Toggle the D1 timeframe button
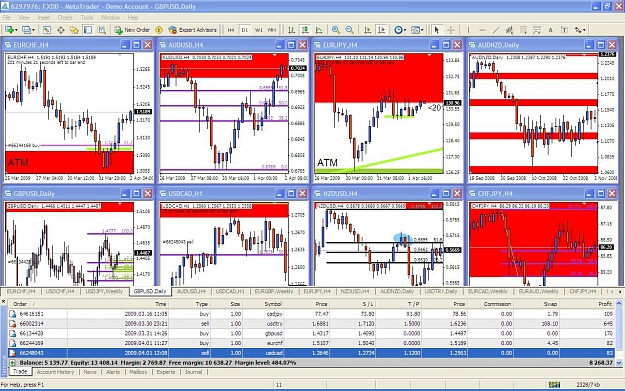Viewport: 625px width, 391px height. 245,30
